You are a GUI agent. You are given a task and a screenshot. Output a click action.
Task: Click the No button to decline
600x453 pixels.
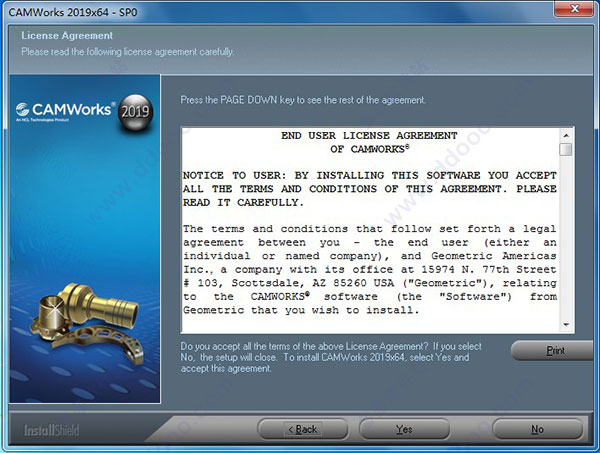pyautogui.click(x=537, y=429)
